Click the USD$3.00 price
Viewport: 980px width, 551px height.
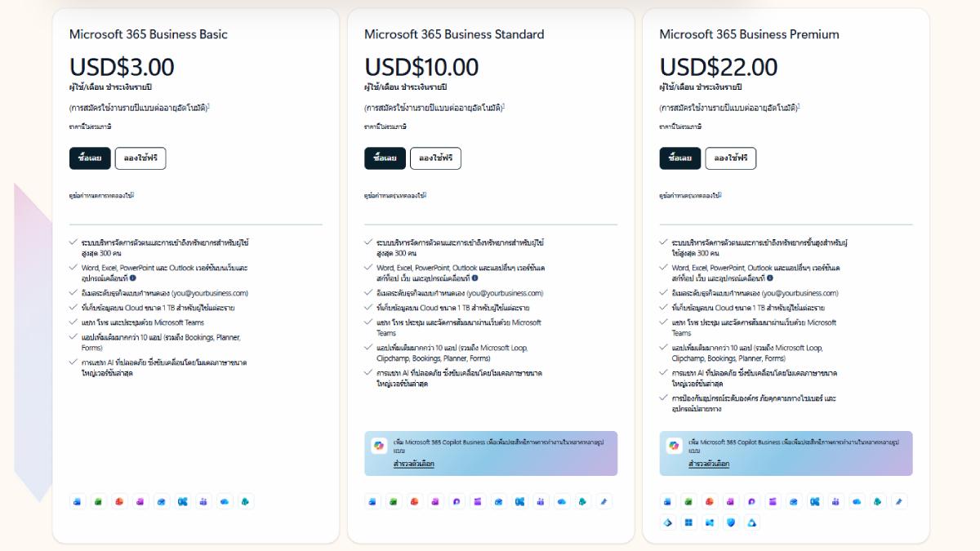(x=122, y=67)
